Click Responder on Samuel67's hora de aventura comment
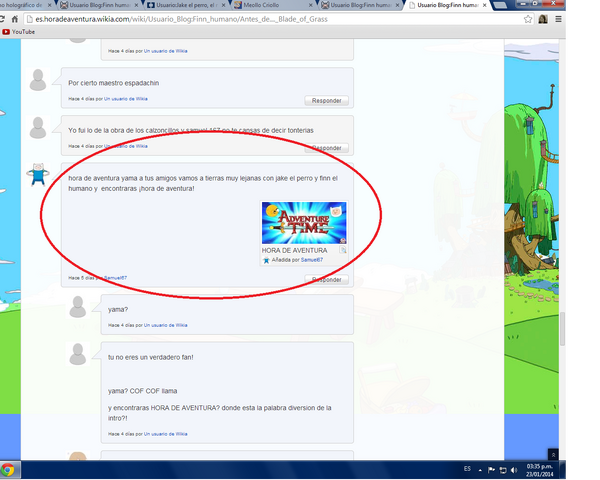The width and height of the screenshot is (600, 480). tap(326, 280)
